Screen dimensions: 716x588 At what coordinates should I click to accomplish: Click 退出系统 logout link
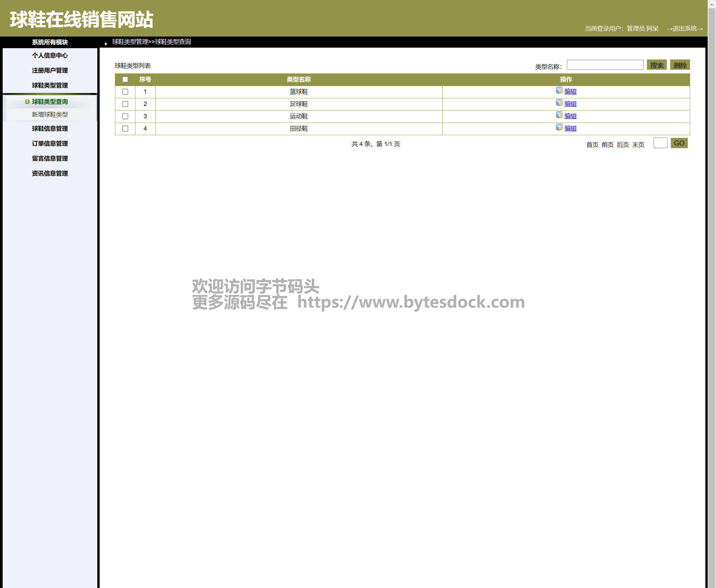[684, 29]
